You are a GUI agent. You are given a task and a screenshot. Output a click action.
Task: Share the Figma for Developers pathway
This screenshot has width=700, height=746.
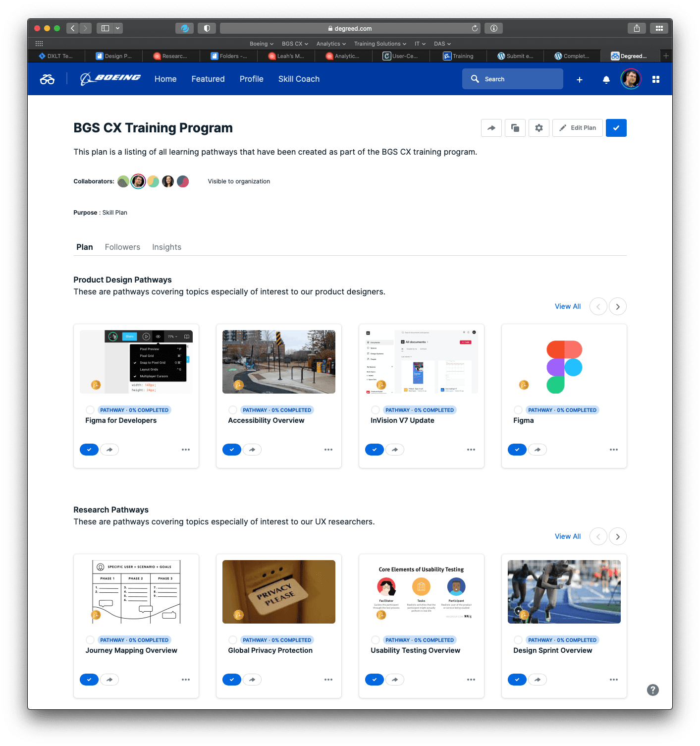[x=109, y=449]
